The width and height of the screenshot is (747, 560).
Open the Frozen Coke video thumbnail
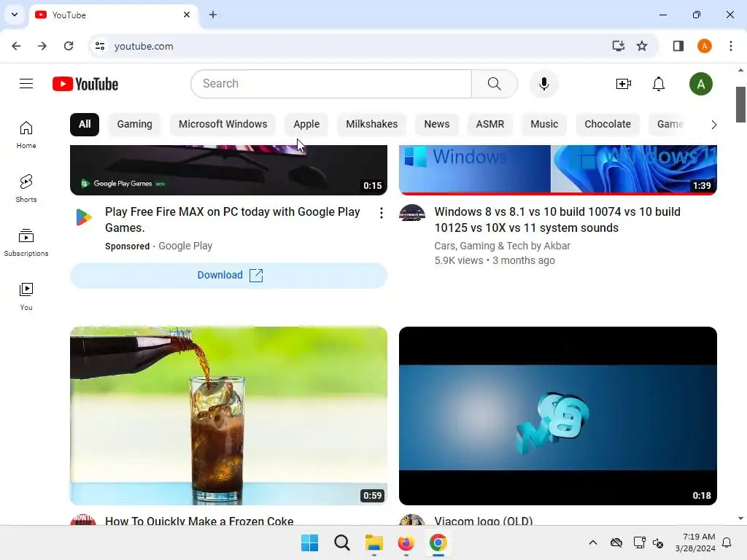228,416
